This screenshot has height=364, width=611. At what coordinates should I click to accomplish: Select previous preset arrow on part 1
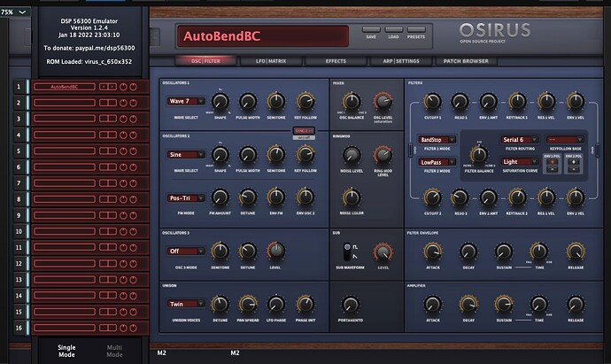(x=104, y=87)
